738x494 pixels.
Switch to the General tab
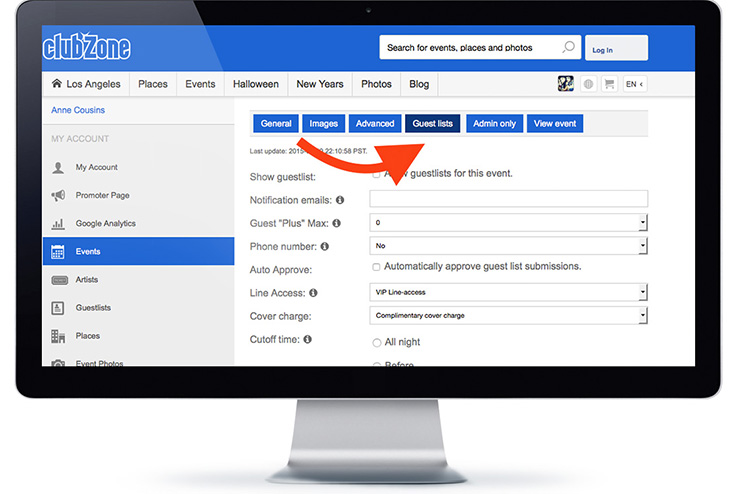coord(276,123)
